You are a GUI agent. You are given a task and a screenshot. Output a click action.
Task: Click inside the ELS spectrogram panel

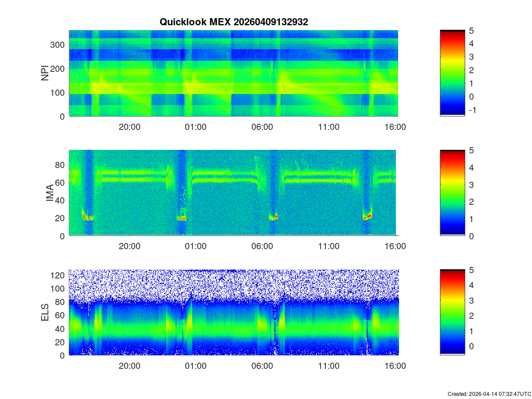click(233, 313)
